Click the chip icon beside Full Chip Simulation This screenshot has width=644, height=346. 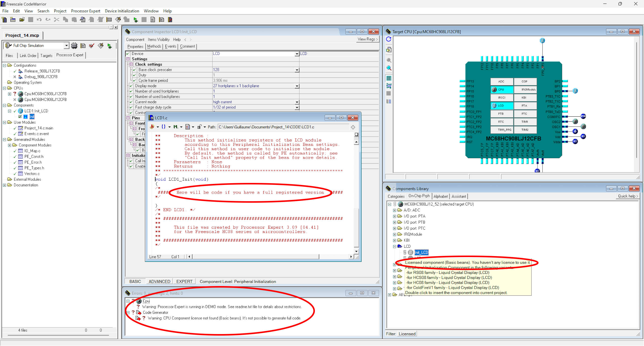tap(74, 46)
